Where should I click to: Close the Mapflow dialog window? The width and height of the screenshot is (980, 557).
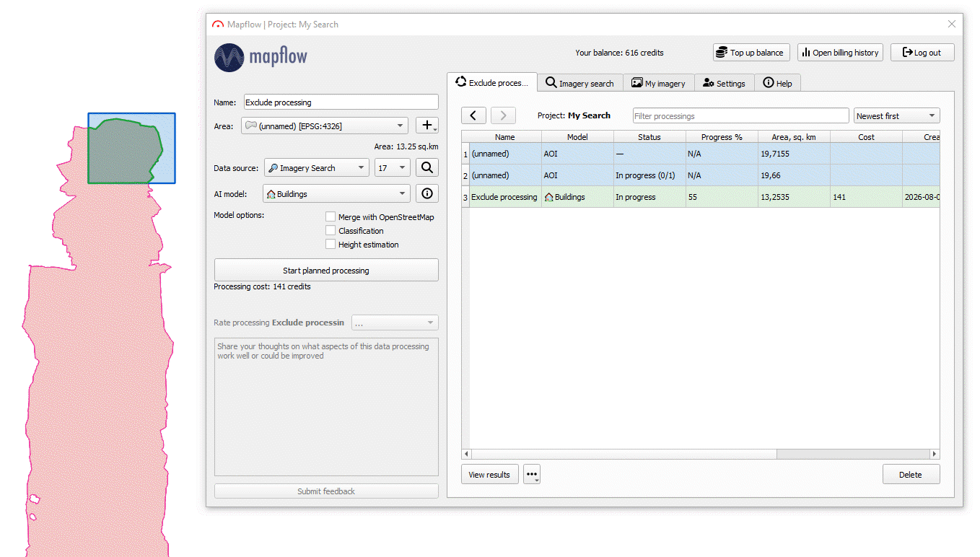(x=951, y=25)
